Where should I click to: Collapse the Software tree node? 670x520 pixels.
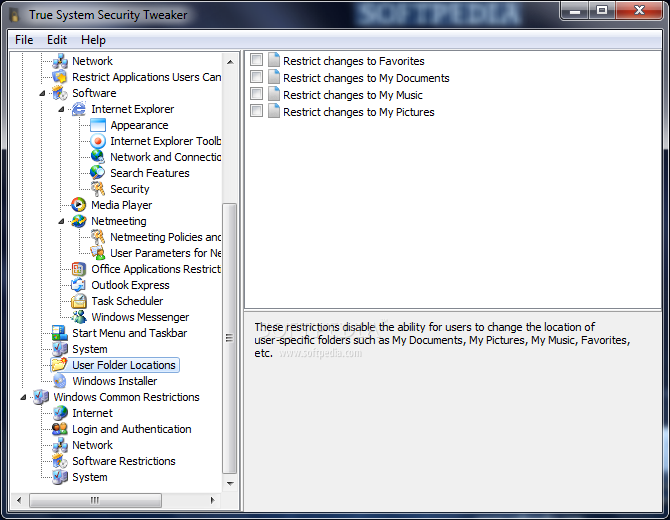(x=42, y=93)
